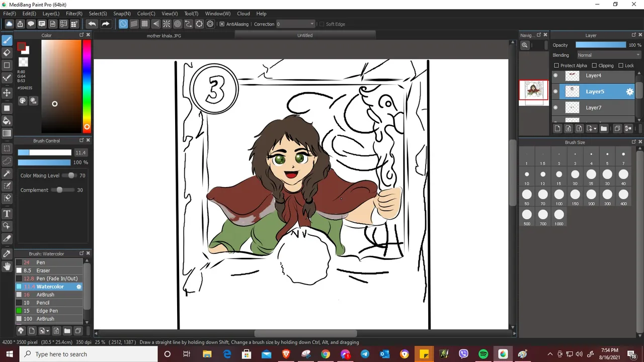
Task: Open the Filter menu
Action: (74, 14)
